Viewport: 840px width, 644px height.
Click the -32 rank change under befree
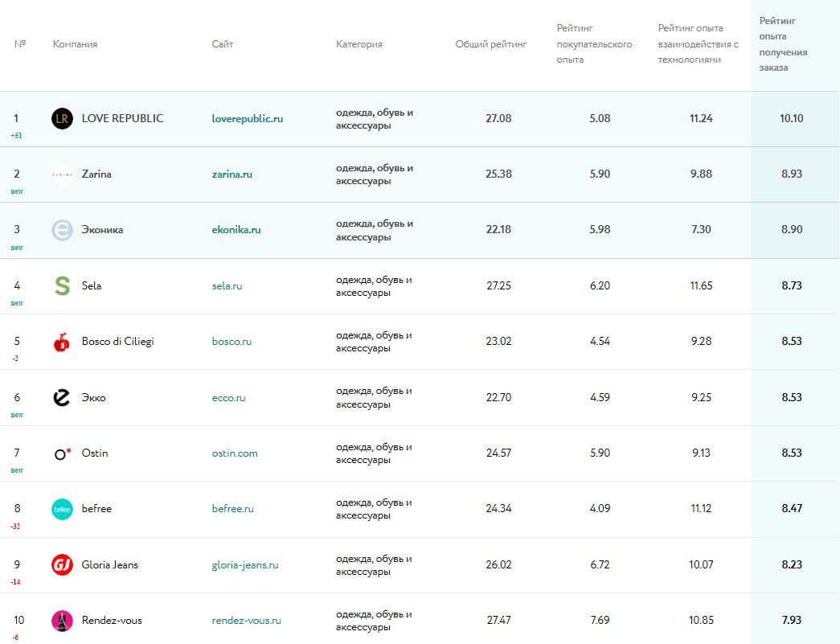point(15,527)
